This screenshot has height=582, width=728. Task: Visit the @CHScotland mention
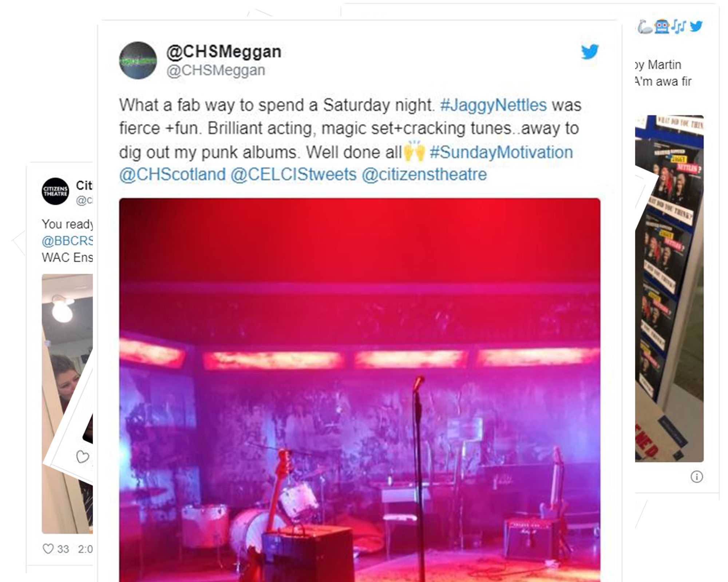click(173, 174)
